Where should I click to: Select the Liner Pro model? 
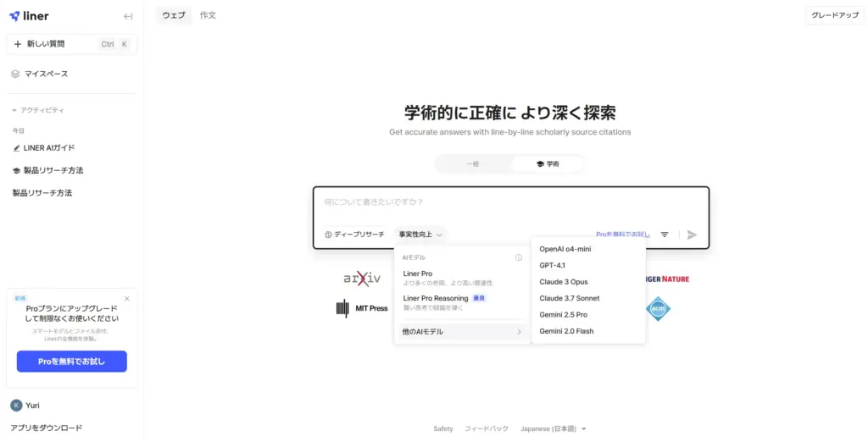(462, 278)
